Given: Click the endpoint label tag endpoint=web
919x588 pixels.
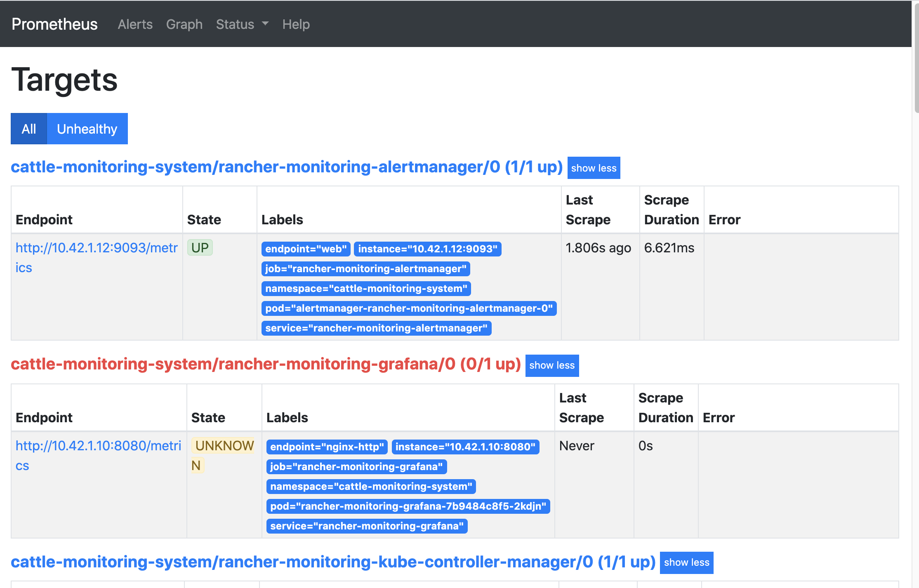Looking at the screenshot, I should pos(305,249).
